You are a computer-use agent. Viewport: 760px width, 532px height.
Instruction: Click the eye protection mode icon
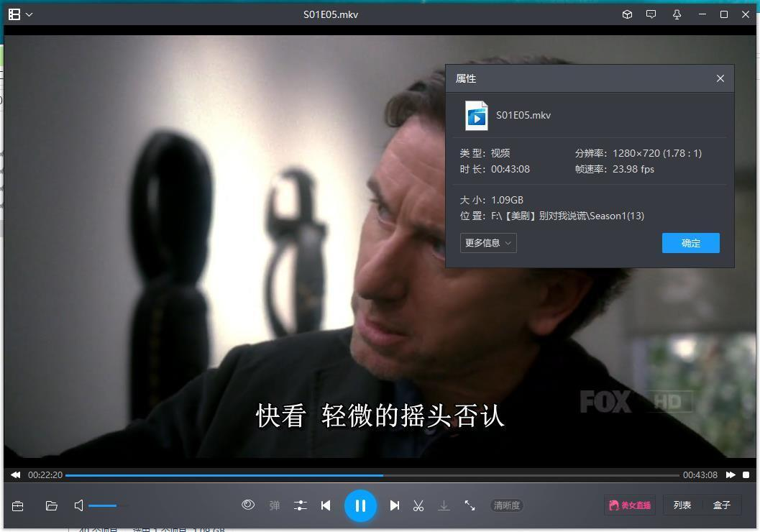tap(248, 505)
